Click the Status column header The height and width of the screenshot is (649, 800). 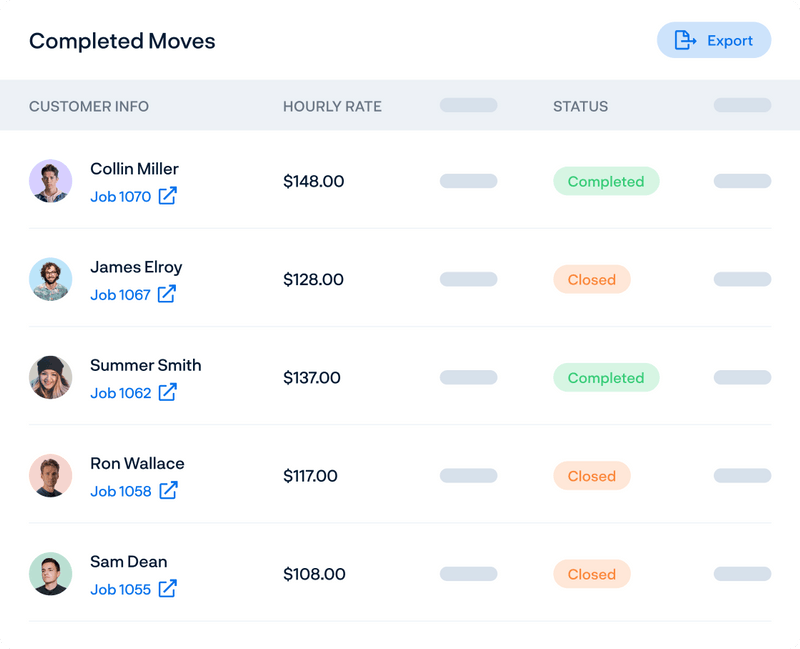tap(580, 106)
